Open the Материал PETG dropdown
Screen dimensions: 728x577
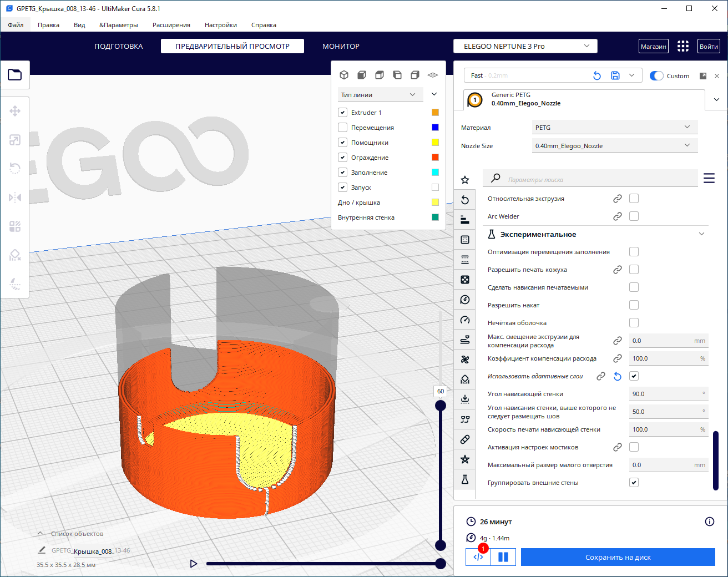click(614, 128)
